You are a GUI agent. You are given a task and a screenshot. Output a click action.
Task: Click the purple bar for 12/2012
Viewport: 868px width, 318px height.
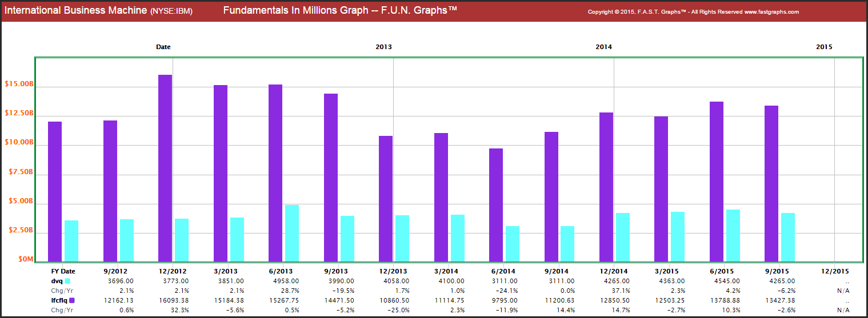tap(165, 168)
